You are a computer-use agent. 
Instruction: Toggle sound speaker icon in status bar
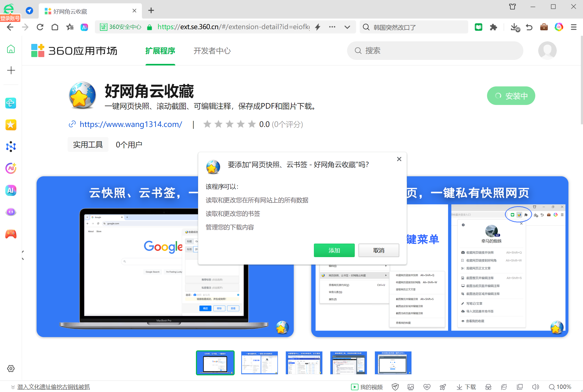pyautogui.click(x=535, y=387)
